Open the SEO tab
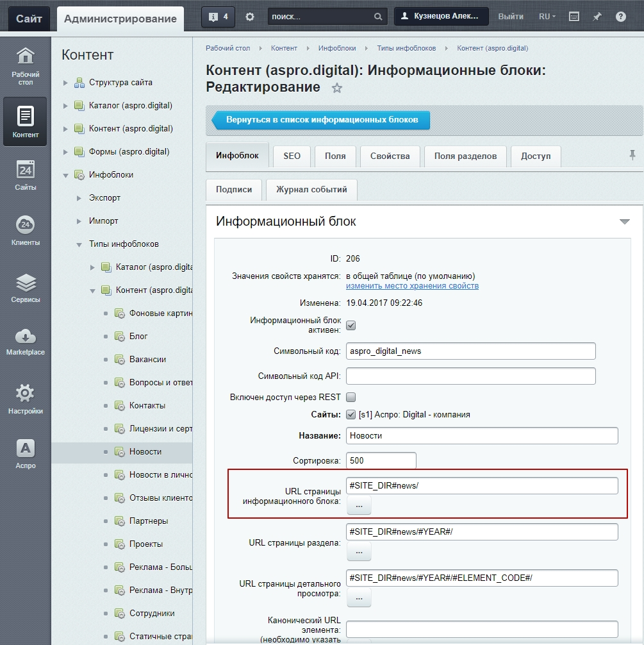 [x=292, y=156]
